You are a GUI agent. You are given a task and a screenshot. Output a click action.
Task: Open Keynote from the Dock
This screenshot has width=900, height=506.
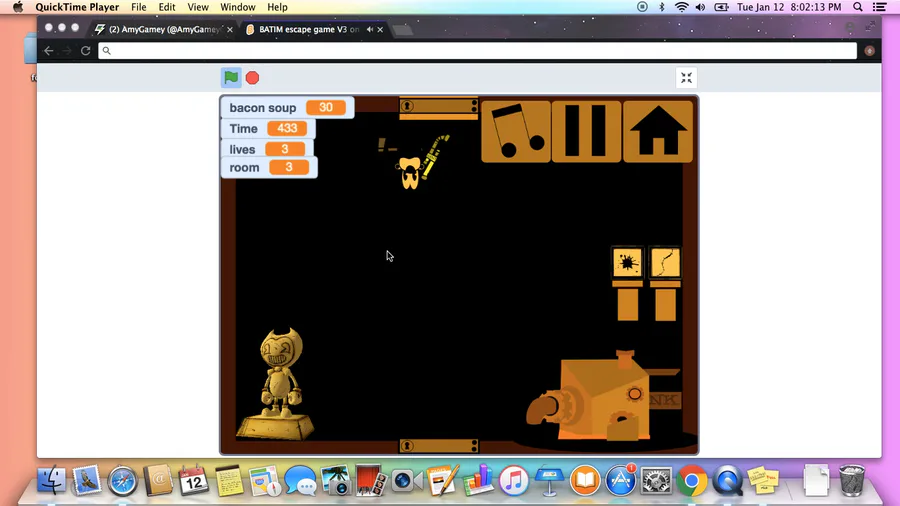(x=549, y=480)
